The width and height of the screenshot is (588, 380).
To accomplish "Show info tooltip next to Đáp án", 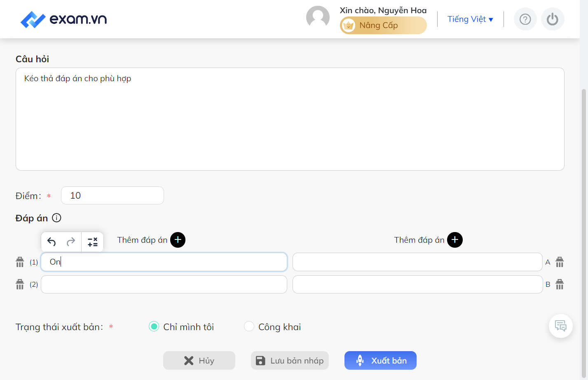I will [57, 218].
